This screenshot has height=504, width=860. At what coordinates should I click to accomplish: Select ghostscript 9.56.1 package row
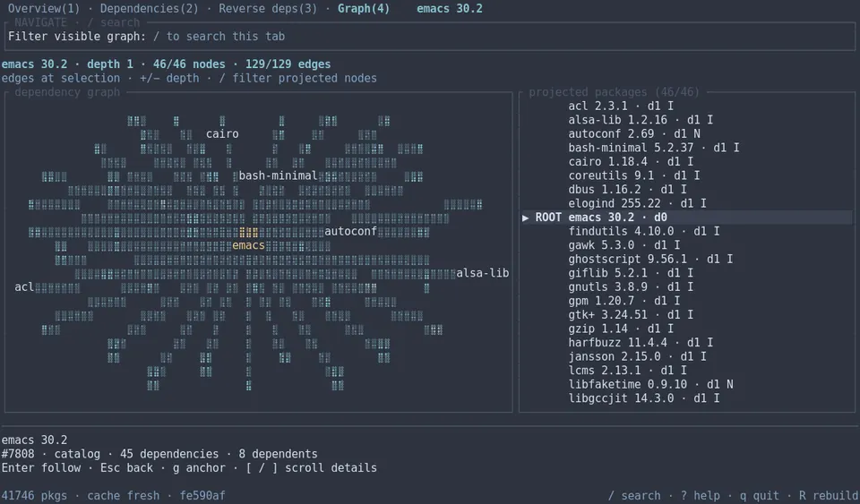[687, 259]
